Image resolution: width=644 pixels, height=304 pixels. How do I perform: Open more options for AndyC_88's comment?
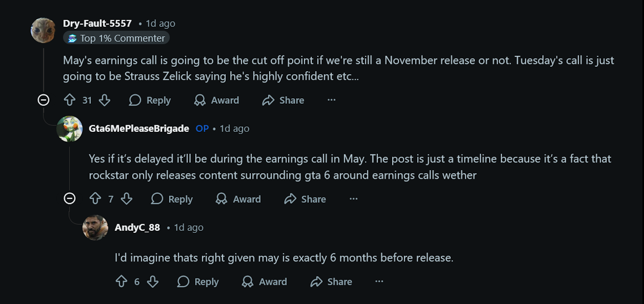[379, 282]
